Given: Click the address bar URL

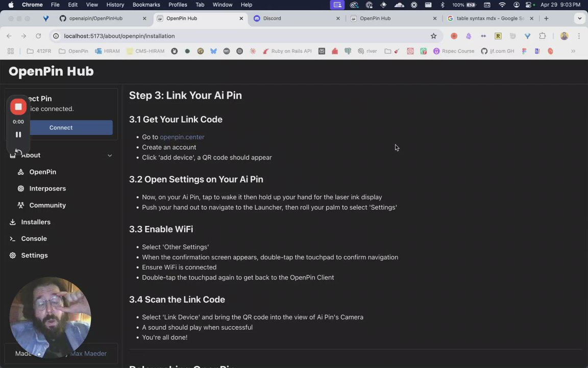Looking at the screenshot, I should (119, 36).
